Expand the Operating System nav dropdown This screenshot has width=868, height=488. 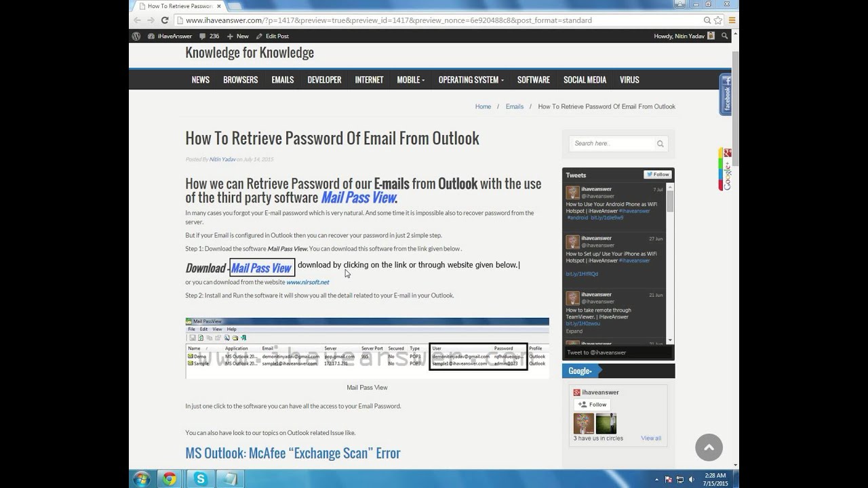471,80
